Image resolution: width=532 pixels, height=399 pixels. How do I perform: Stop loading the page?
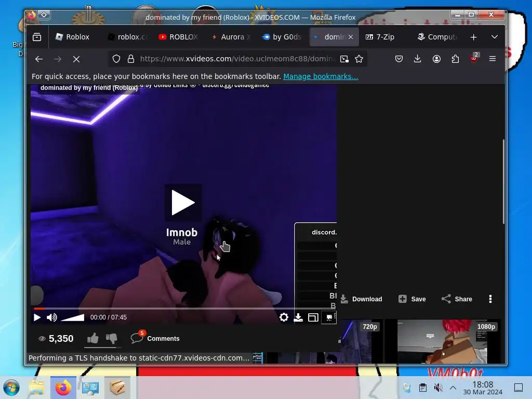click(76, 59)
